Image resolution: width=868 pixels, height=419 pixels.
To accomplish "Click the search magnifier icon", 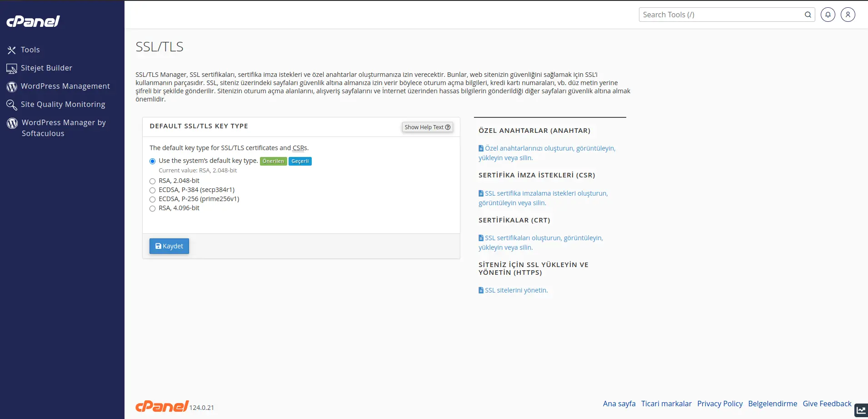I will 808,15.
